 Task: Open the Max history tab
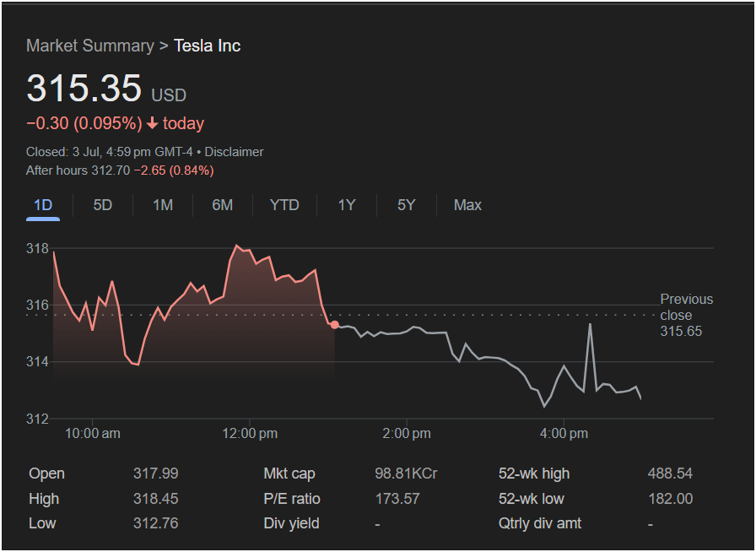[467, 206]
